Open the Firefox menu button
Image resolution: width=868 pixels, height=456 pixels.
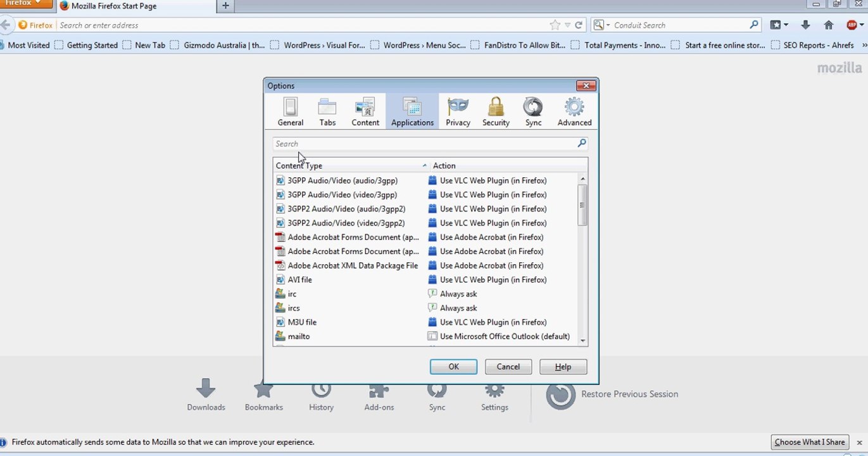[26, 3]
